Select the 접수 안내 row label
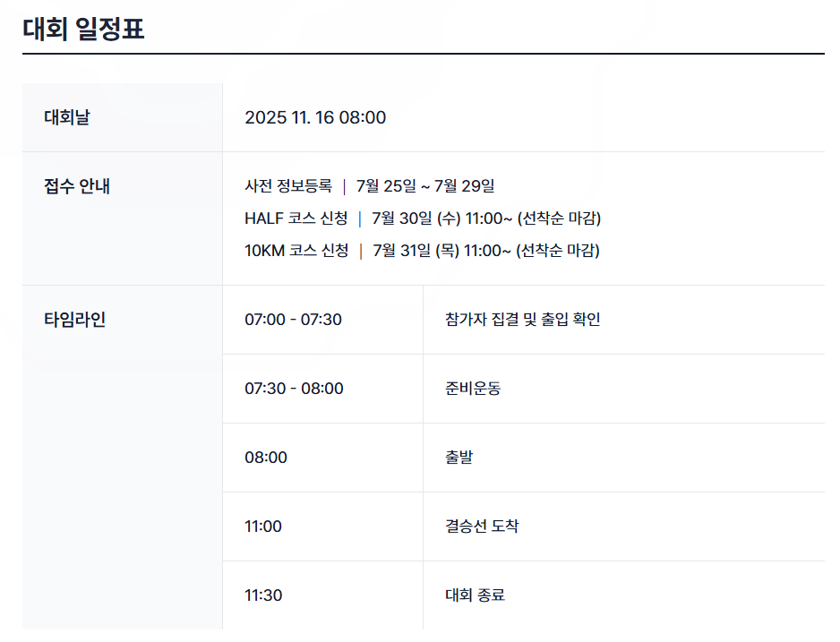The height and width of the screenshot is (642, 840). click(77, 186)
